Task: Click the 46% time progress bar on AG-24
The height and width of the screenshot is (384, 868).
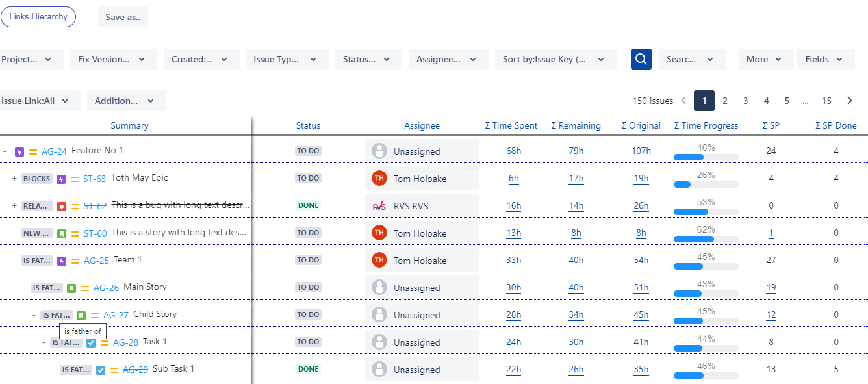Action: tap(706, 157)
